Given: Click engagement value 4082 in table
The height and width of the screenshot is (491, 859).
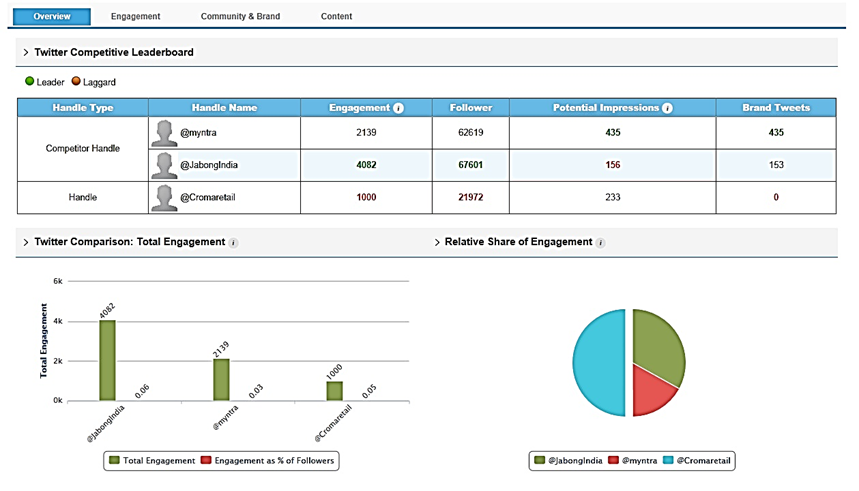Looking at the screenshot, I should pyautogui.click(x=366, y=165).
